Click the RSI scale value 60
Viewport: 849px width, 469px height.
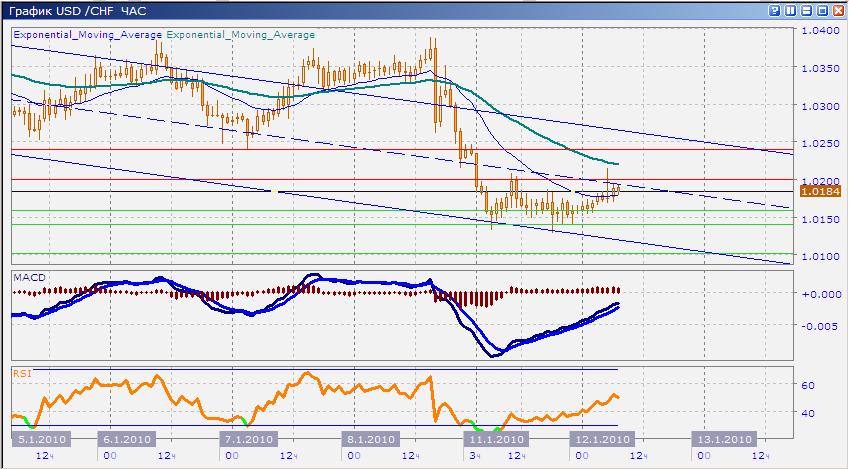(809, 385)
